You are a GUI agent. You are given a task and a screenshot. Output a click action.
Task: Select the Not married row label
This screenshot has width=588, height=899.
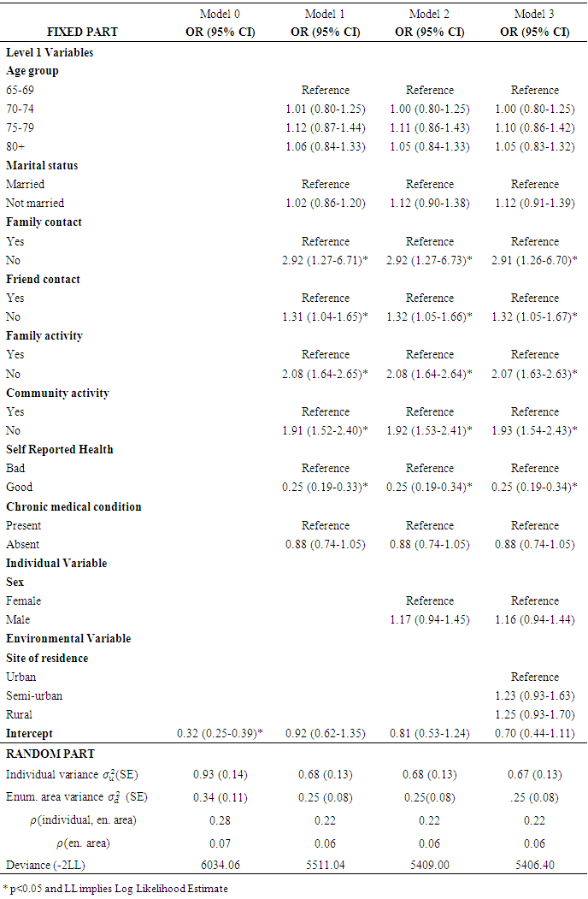[35, 203]
